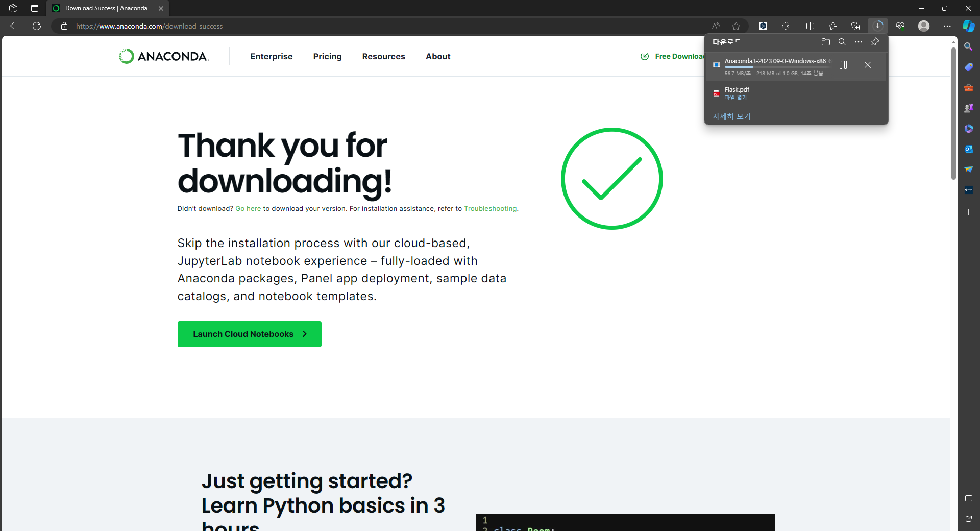Click the Flask.pdf download entry
This screenshot has width=980, height=531.
click(x=796, y=93)
